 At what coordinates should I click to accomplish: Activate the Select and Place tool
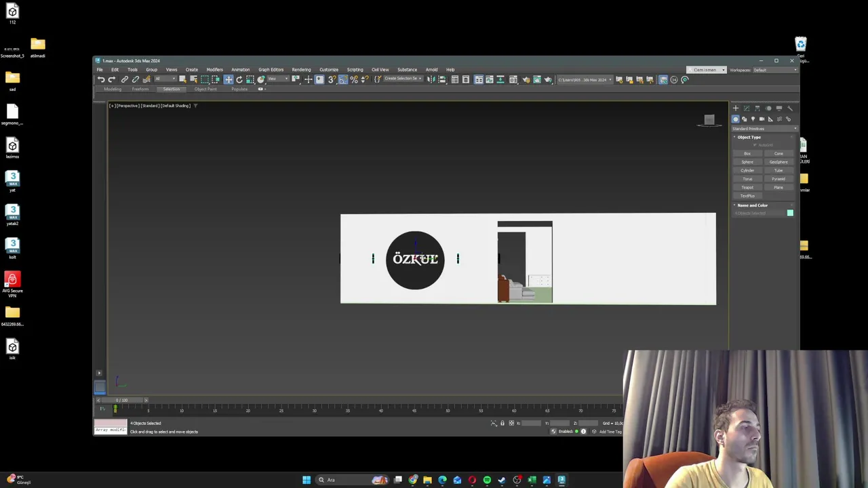[x=260, y=79]
